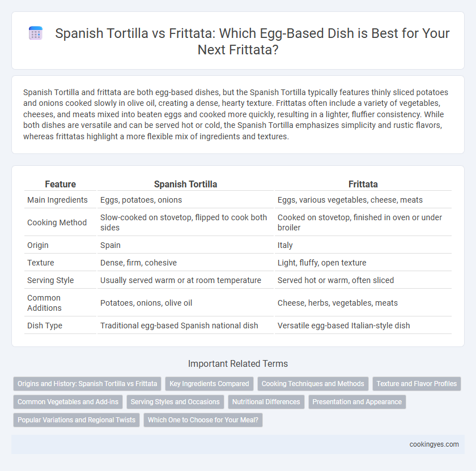The width and height of the screenshot is (476, 471).
Task: Click the 'Nutritional Differences' tag
Action: (266, 402)
